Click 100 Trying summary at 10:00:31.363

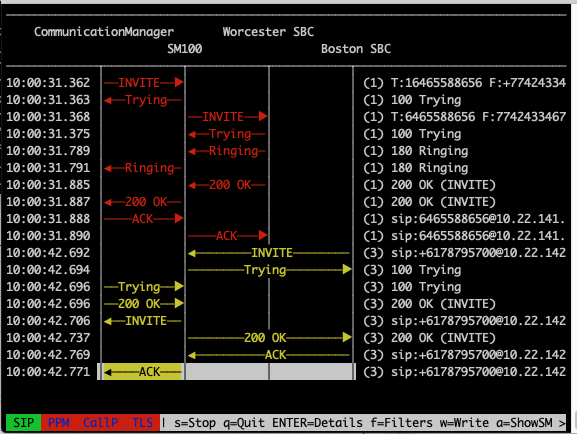(426, 100)
